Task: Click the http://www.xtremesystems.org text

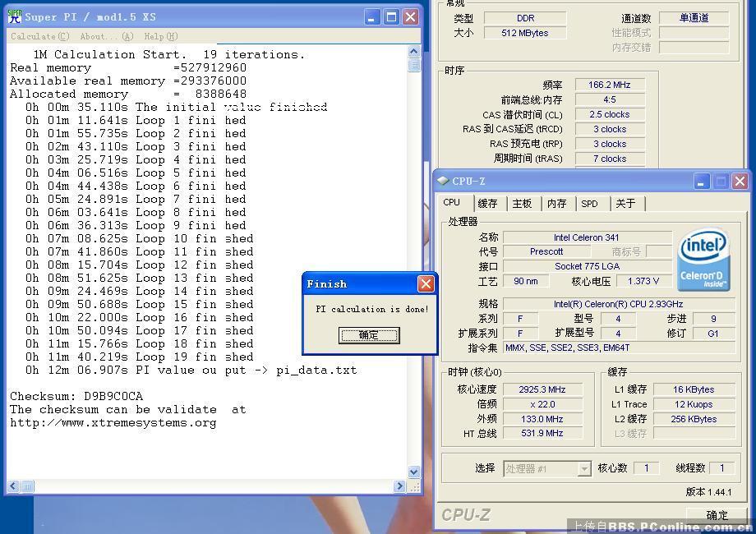Action: pos(113,422)
